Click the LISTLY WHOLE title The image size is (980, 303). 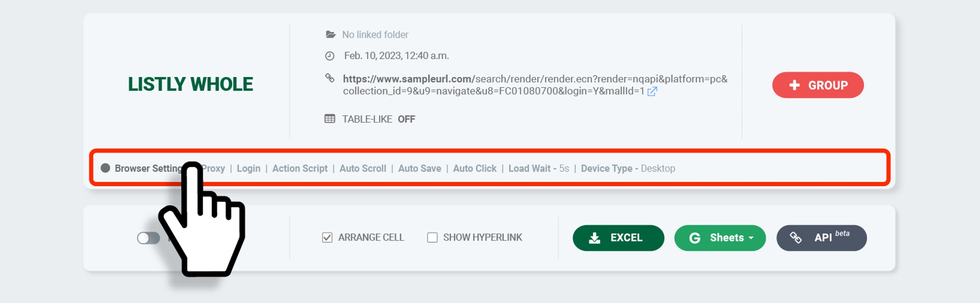[x=191, y=84]
